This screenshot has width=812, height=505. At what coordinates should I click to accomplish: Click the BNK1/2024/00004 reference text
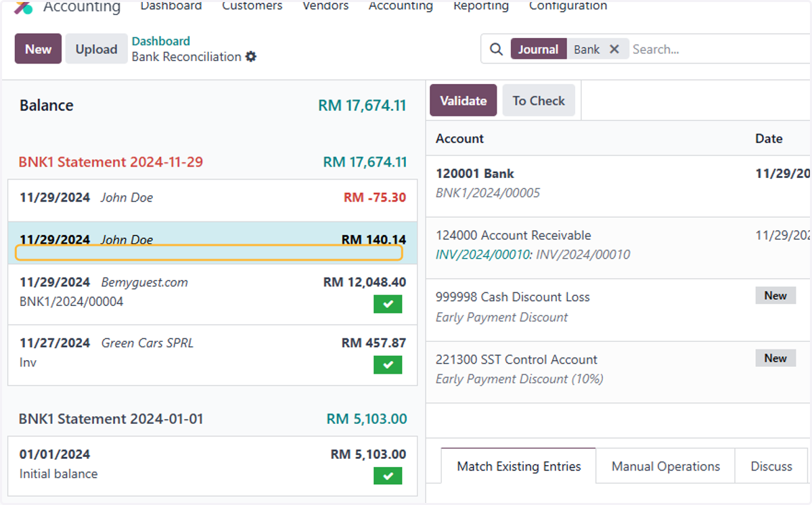[72, 302]
